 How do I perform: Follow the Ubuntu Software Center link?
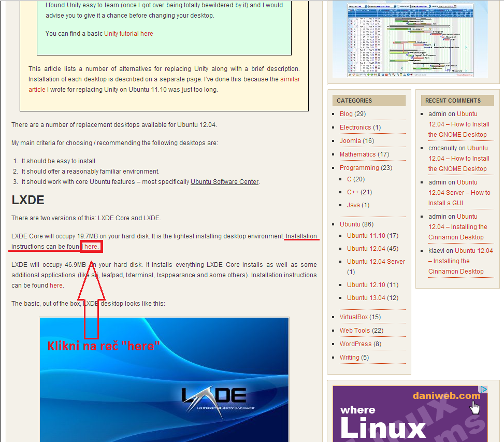click(225, 182)
